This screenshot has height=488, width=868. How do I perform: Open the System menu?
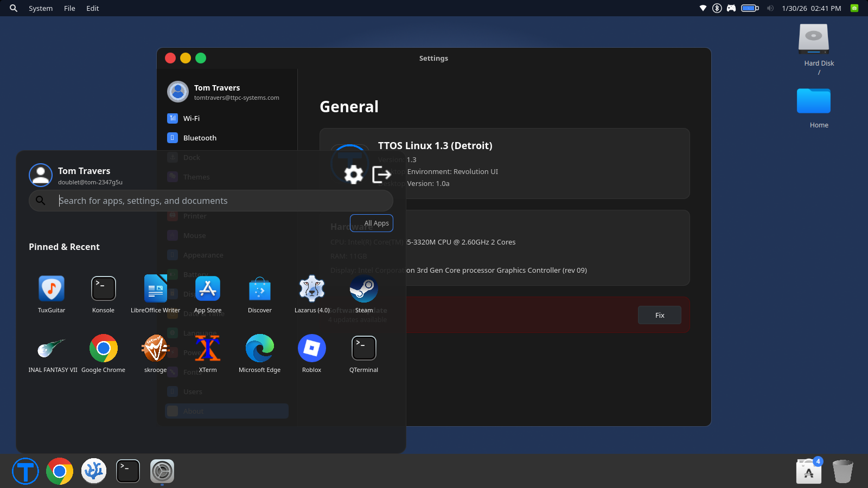(x=41, y=8)
